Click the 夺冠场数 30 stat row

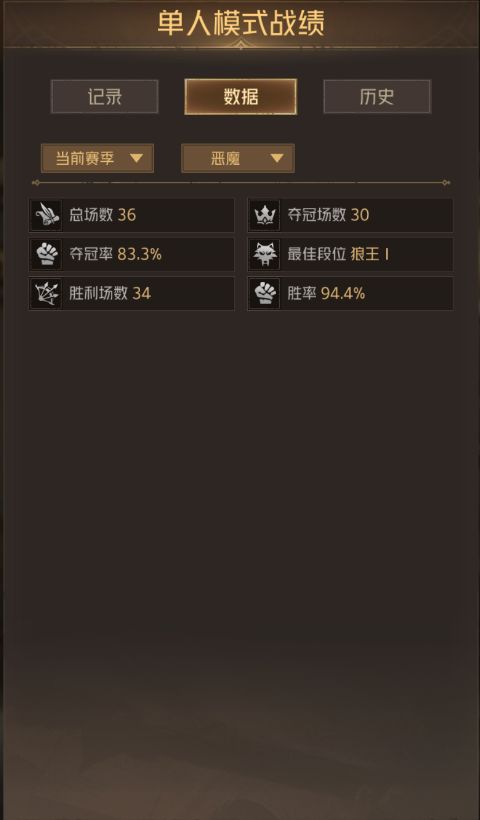click(350, 215)
